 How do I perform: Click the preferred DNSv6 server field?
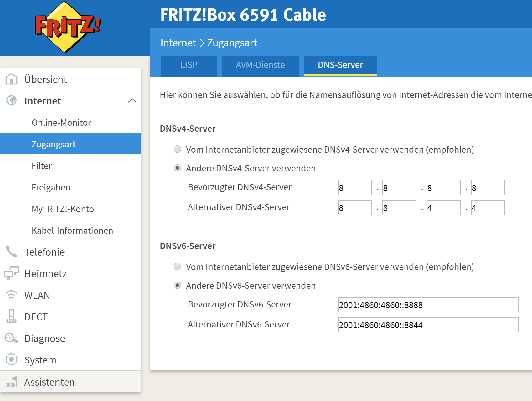pos(428,305)
